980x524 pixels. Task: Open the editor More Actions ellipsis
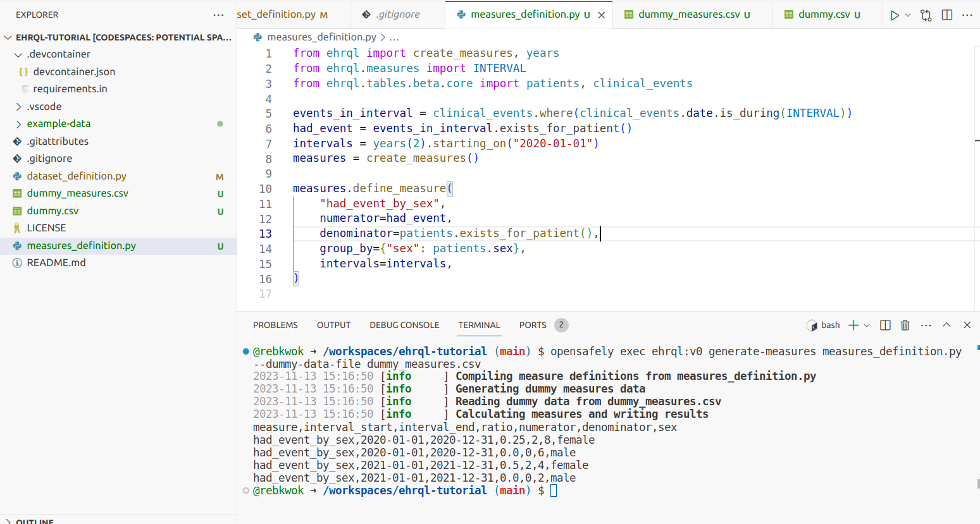[967, 15]
